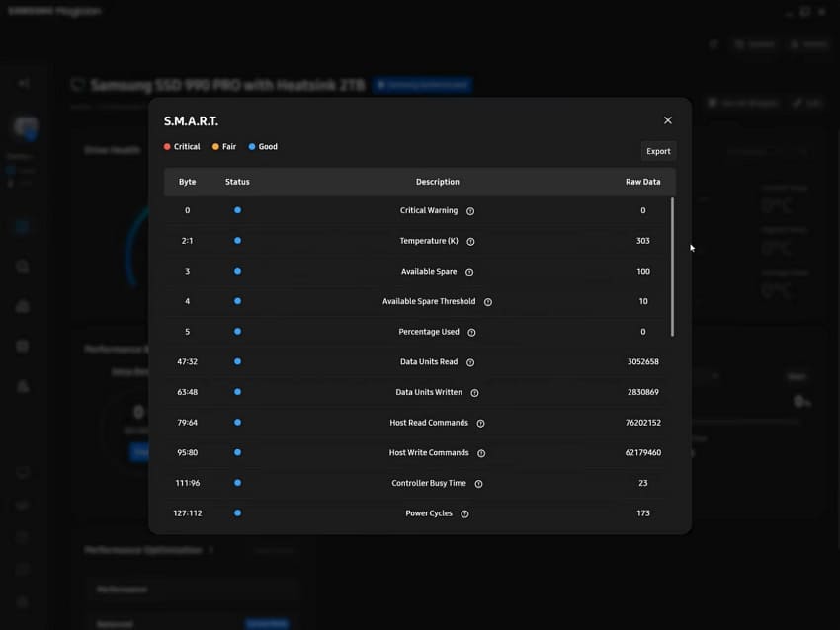Click the byte range 63:48
This screenshot has height=630, width=840.
[x=187, y=392]
